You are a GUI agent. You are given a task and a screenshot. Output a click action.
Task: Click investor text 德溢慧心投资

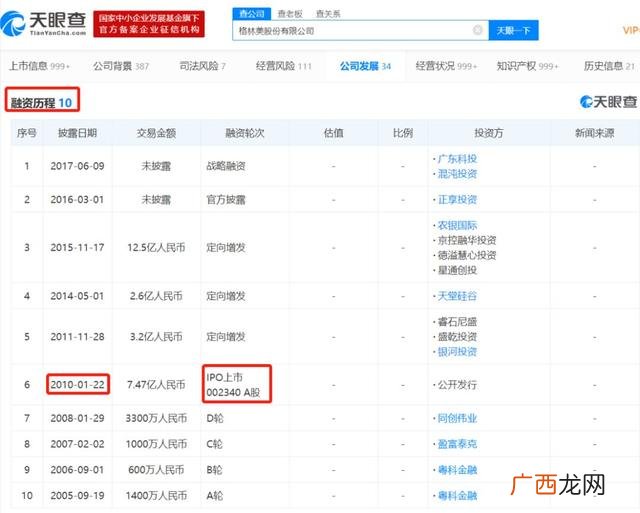point(467,255)
